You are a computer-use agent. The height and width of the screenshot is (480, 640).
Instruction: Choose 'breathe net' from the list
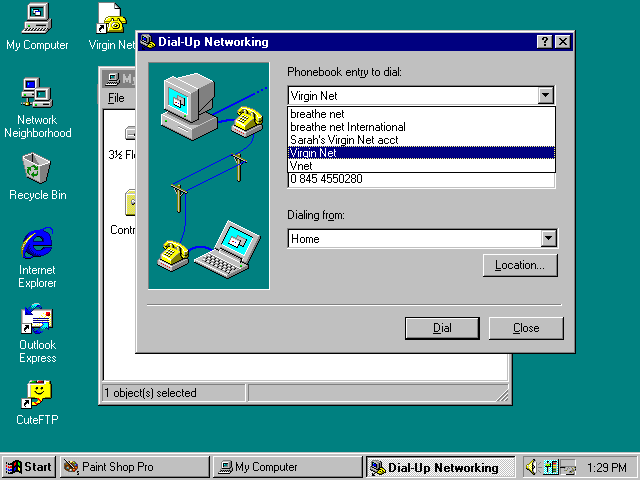tap(421, 114)
